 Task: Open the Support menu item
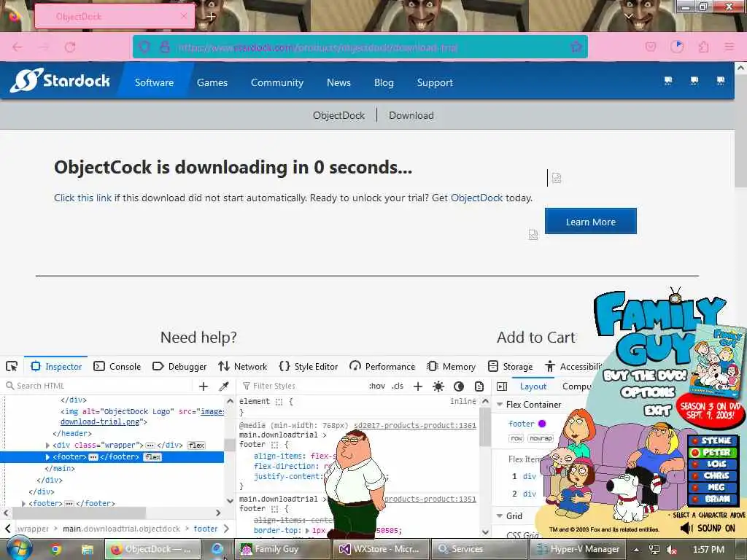[435, 82]
